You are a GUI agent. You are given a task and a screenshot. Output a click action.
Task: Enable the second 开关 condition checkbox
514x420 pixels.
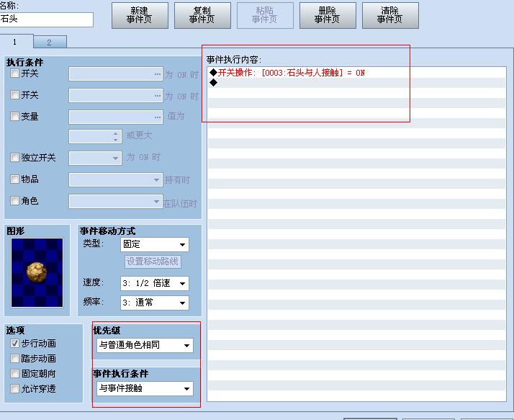point(14,95)
